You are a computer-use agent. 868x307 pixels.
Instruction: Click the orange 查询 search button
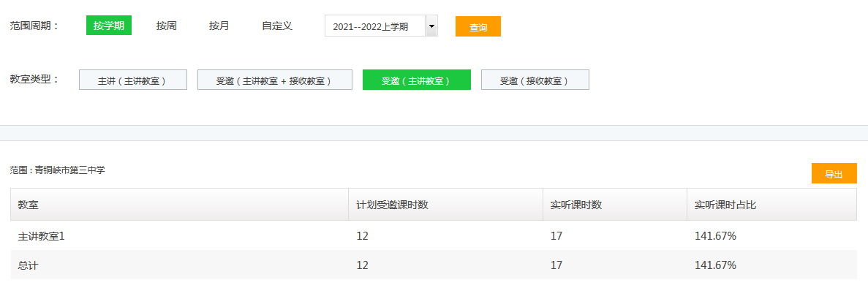tap(478, 26)
